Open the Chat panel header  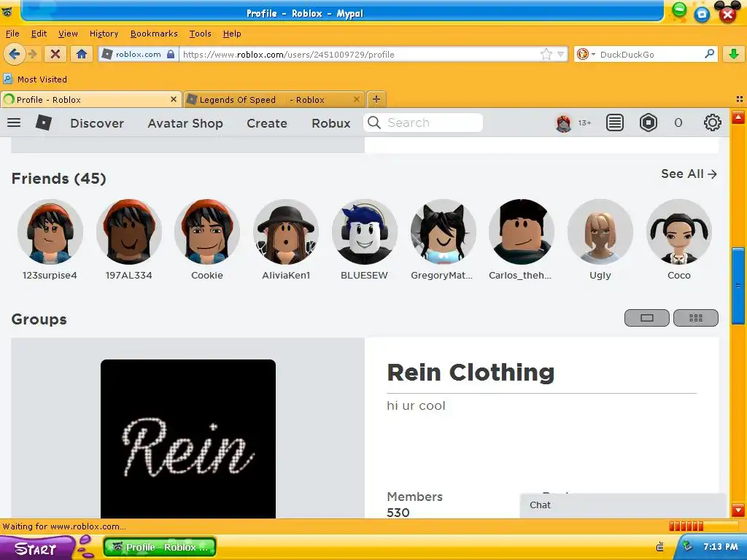(x=623, y=505)
